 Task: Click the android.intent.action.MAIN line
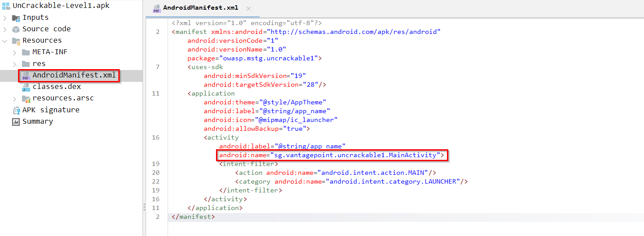(x=336, y=173)
